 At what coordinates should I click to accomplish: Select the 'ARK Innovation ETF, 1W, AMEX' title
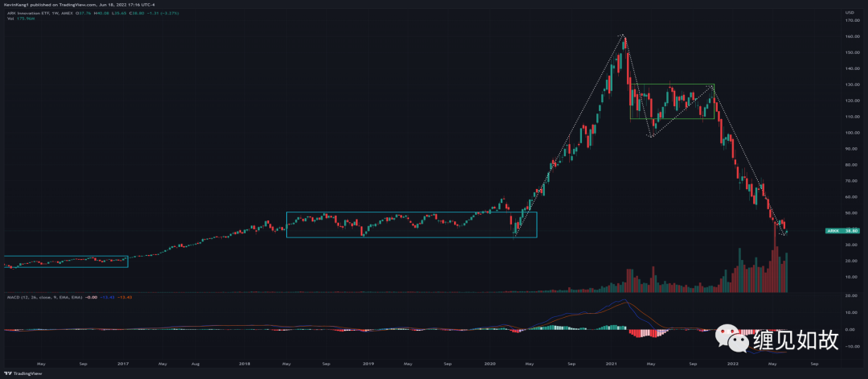(40, 14)
